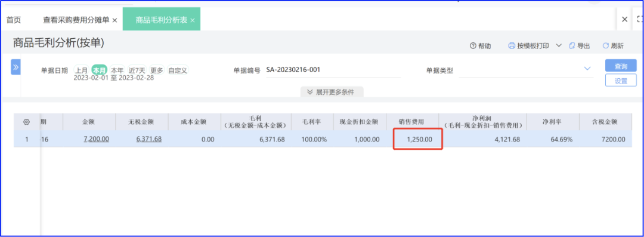Select 本年 date range
The height and width of the screenshot is (237, 644).
pos(117,70)
